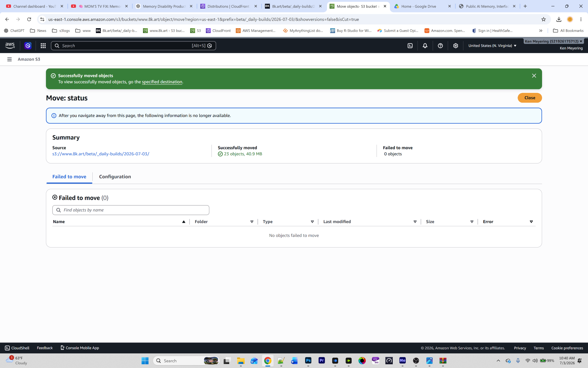Open Photoshop from the taskbar
The width and height of the screenshot is (588, 368).
[308, 361]
